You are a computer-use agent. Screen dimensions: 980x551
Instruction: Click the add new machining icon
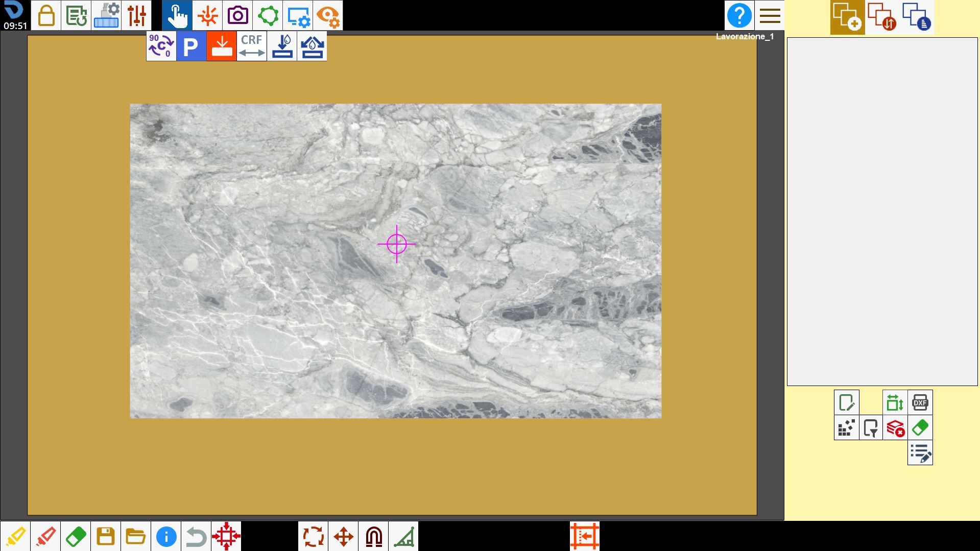click(847, 16)
